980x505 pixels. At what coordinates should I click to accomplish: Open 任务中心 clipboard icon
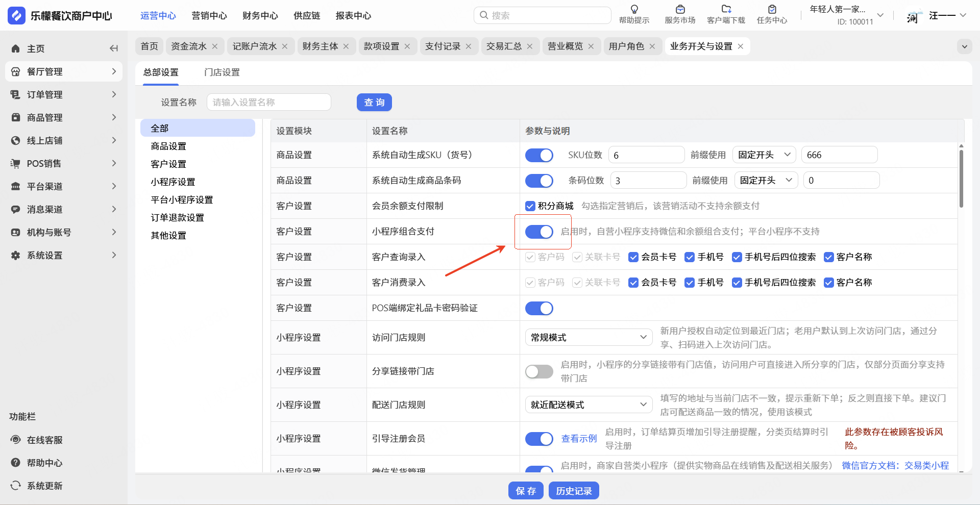click(772, 9)
